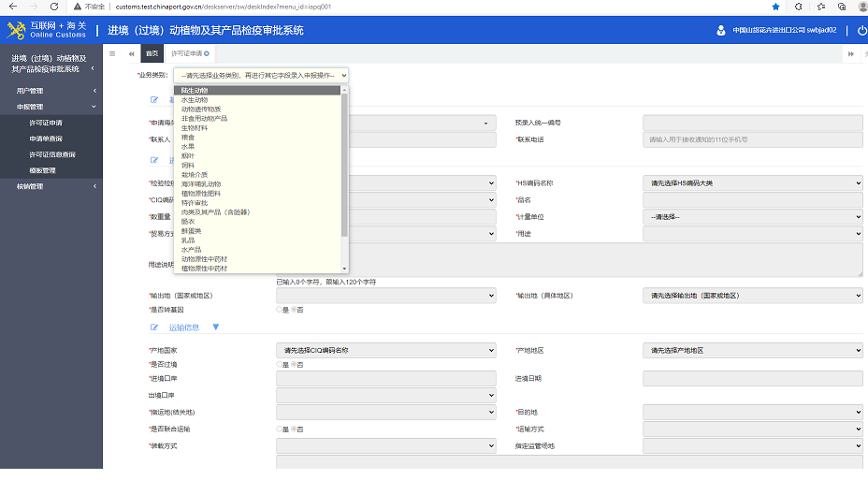Open the 装载方式 dropdown
The height and width of the screenshot is (480, 868).
386,445
